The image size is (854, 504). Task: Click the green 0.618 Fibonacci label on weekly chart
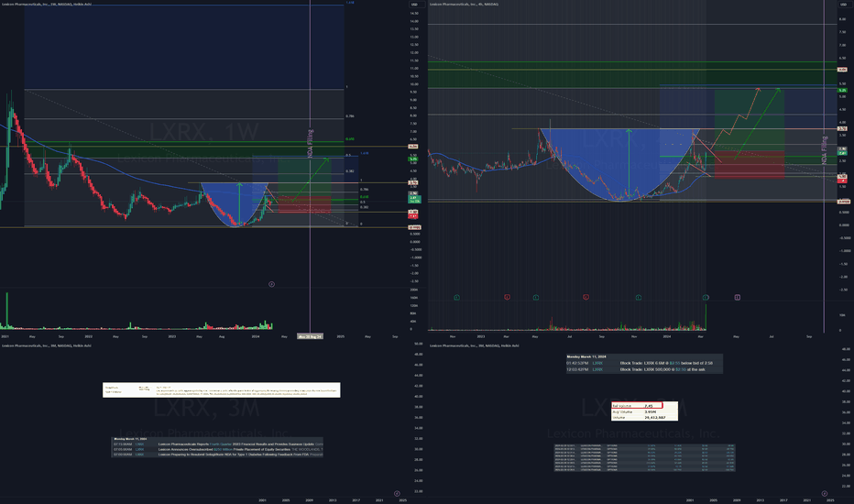[349, 139]
